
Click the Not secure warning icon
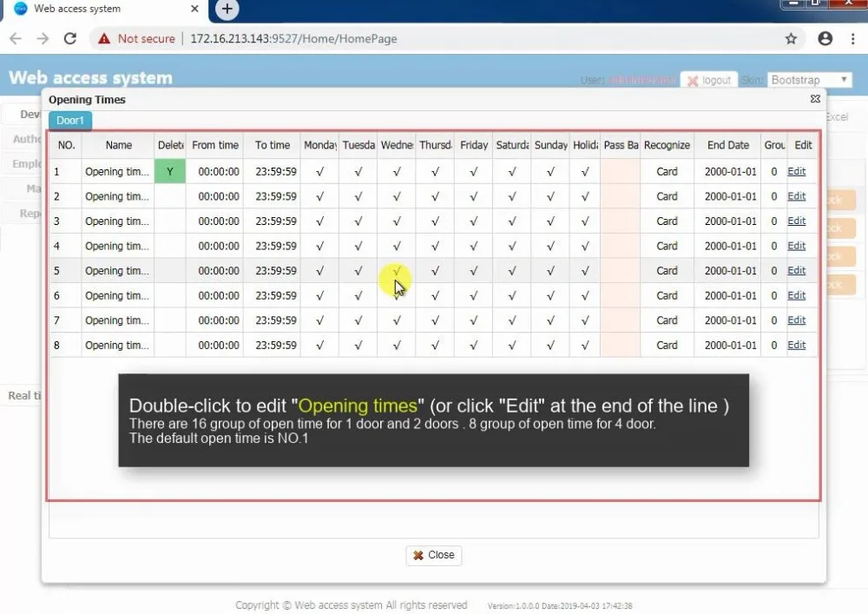coord(104,39)
